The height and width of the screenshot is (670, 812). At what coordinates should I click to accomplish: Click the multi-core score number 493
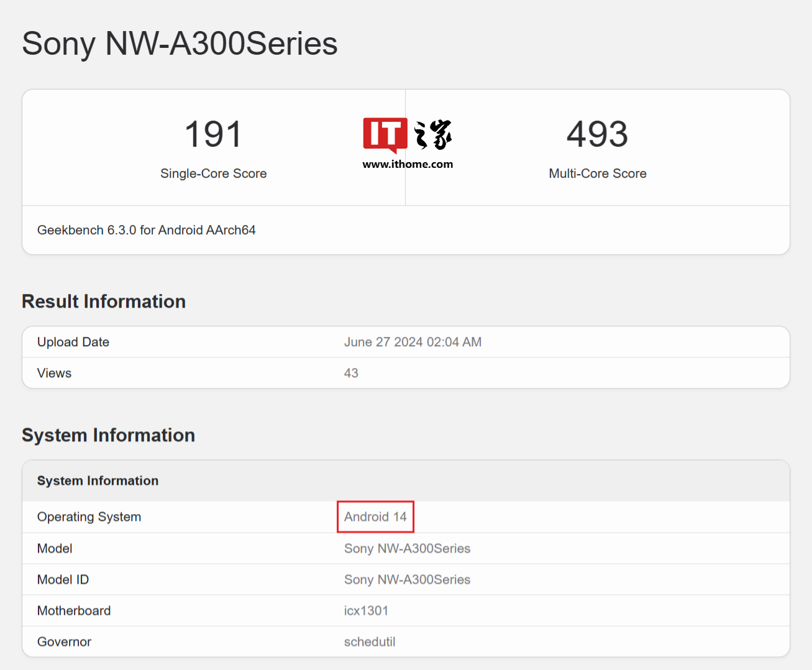[597, 134]
